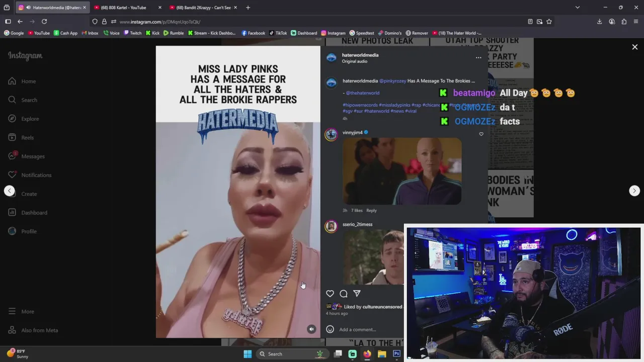Select the Haterworldmedia Instagram tab

tap(53, 8)
